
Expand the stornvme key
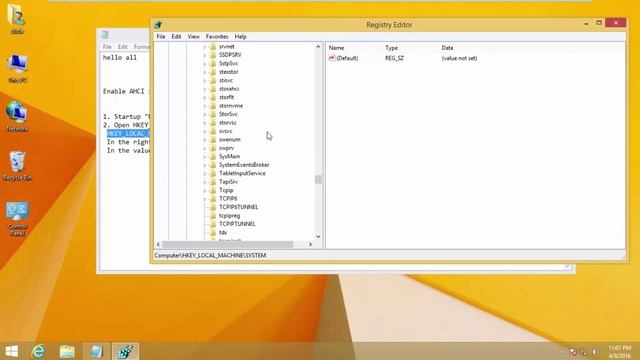pyautogui.click(x=205, y=106)
